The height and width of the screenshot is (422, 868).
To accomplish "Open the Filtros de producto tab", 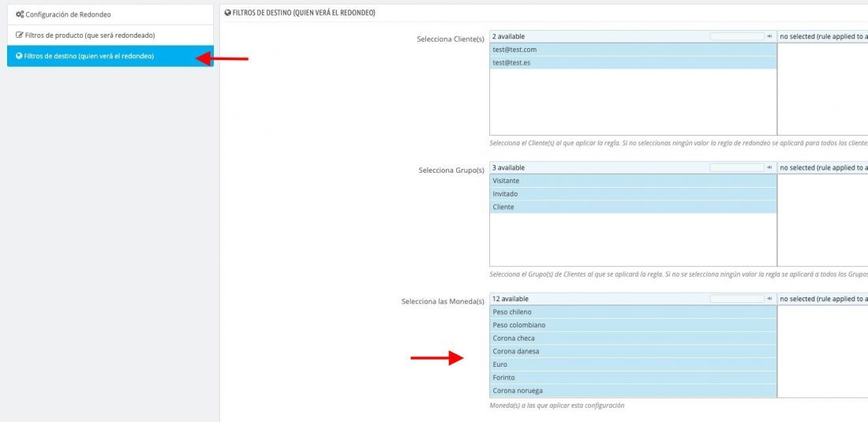I will click(x=110, y=35).
